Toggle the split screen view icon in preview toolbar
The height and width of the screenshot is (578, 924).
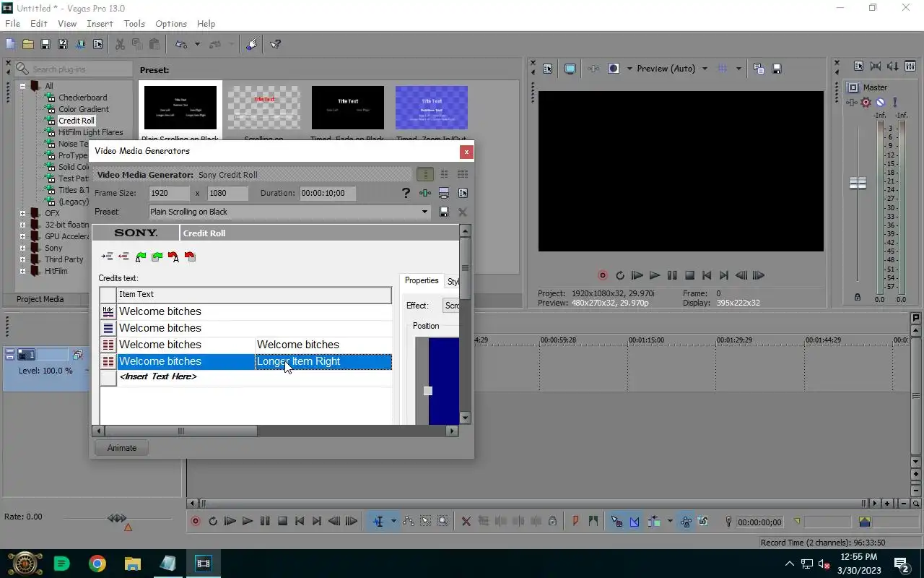point(614,69)
